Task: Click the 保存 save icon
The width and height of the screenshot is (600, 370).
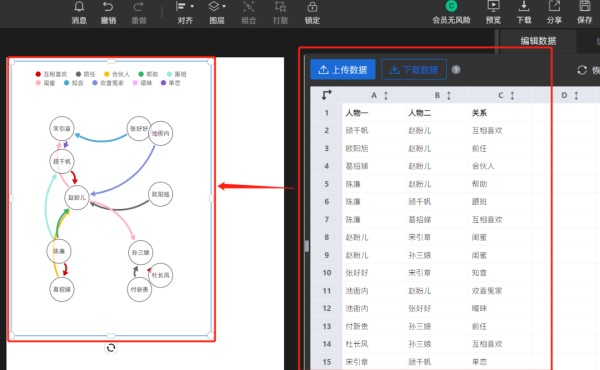Action: click(585, 7)
